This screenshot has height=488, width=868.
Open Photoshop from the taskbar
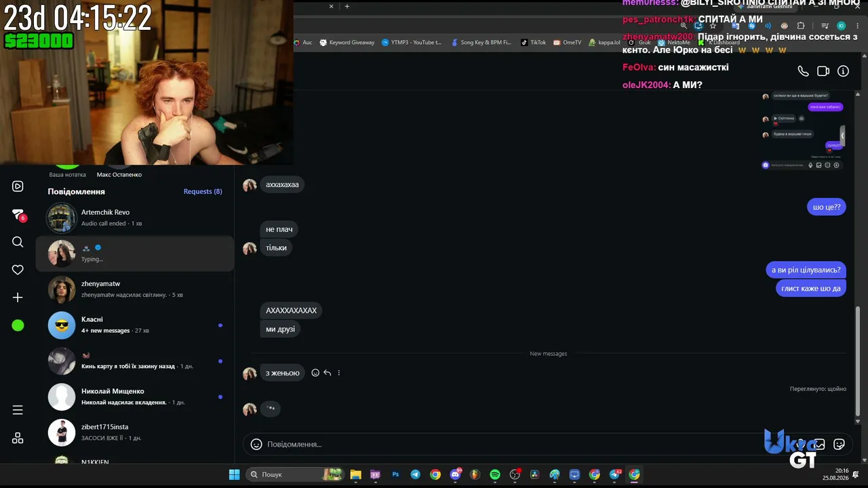[x=395, y=474]
